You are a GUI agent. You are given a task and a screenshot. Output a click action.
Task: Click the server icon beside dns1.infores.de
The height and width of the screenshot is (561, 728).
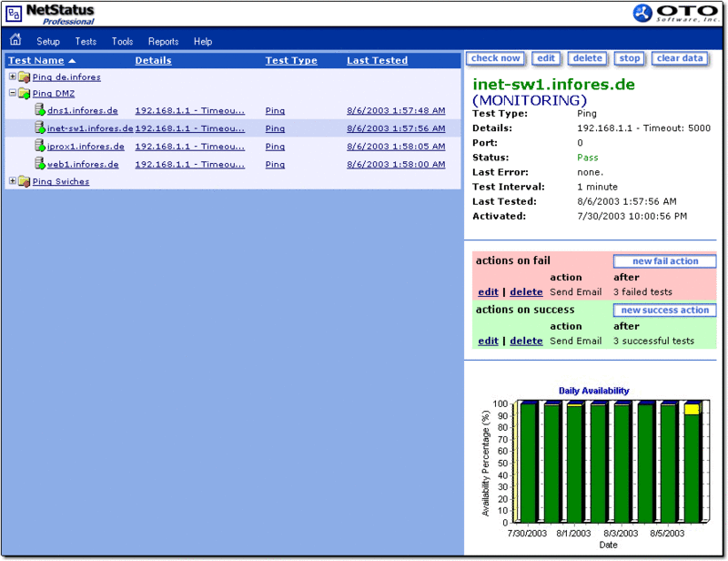[x=40, y=110]
